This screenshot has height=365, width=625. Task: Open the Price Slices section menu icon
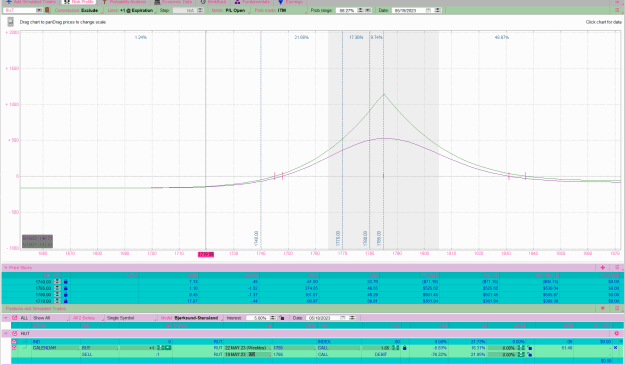pyautogui.click(x=617, y=268)
